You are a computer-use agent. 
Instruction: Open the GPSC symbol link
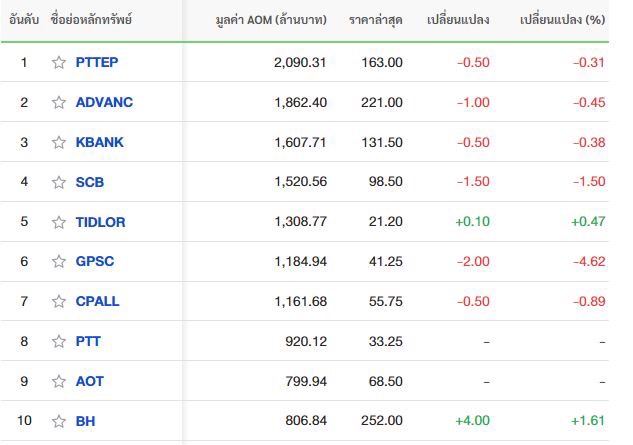[95, 261]
